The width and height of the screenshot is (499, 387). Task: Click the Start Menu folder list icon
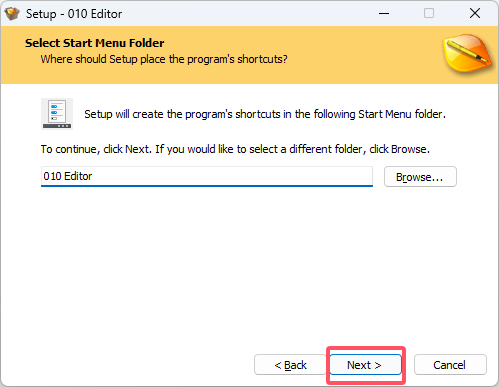coord(57,114)
